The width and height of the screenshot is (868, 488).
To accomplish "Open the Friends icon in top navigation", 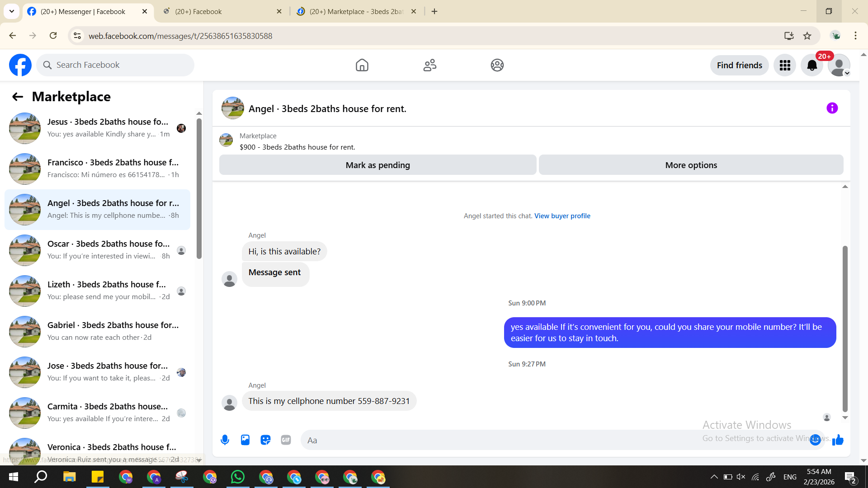I will [x=429, y=65].
